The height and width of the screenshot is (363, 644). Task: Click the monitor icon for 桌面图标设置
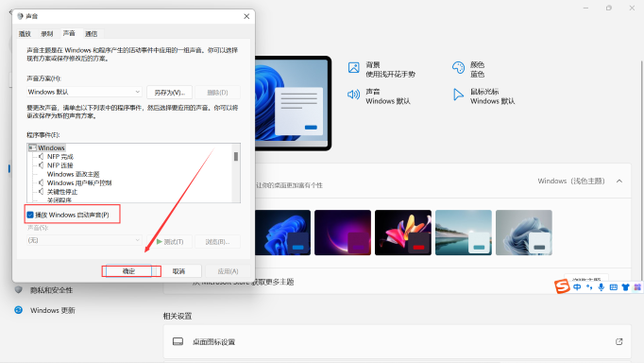(x=178, y=341)
